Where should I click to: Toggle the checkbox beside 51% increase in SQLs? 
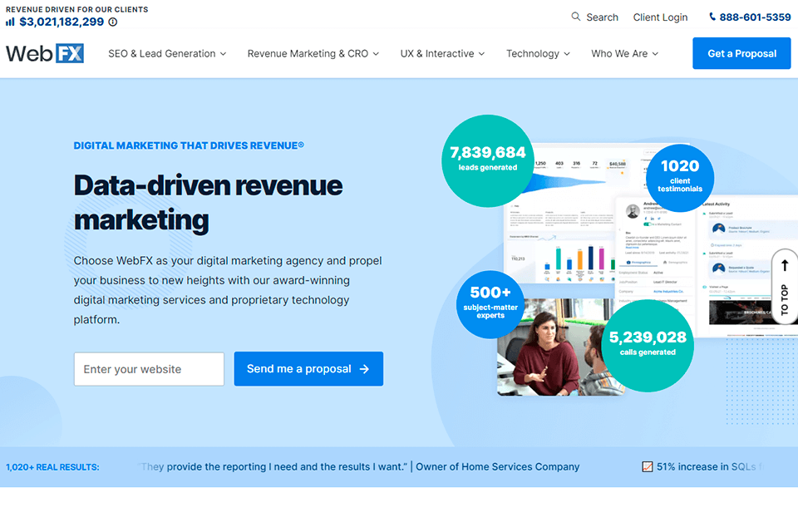click(647, 466)
